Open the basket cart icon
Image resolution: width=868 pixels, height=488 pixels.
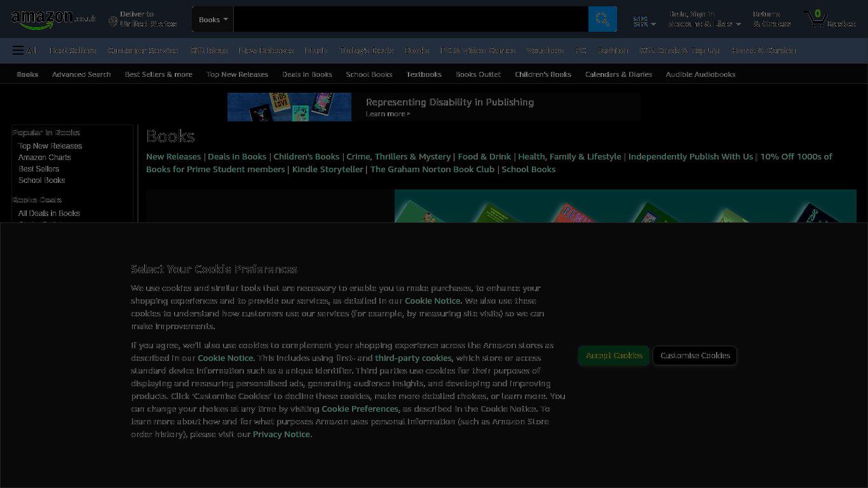point(829,19)
